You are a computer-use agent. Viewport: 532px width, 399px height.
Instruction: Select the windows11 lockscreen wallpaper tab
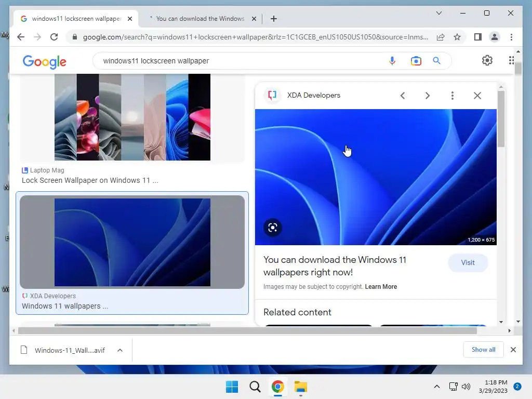click(76, 19)
